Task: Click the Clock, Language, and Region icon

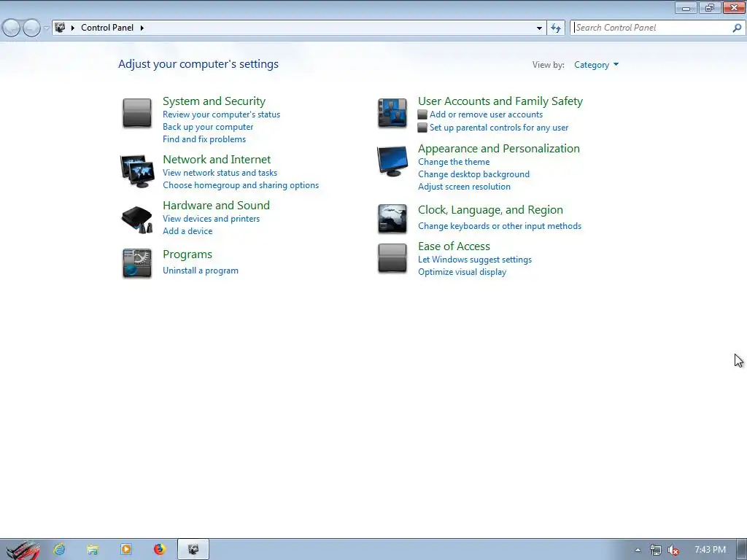Action: point(392,219)
